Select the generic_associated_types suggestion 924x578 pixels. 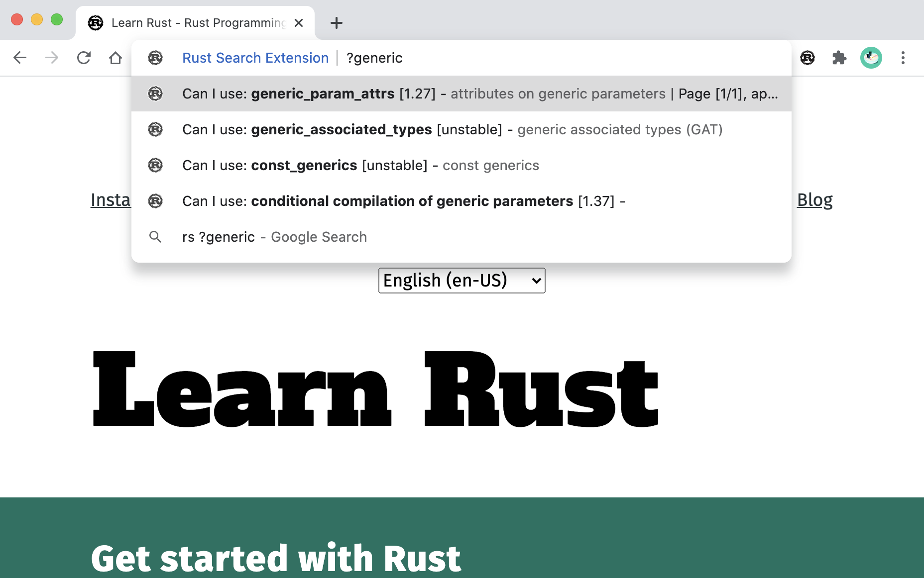click(462, 129)
